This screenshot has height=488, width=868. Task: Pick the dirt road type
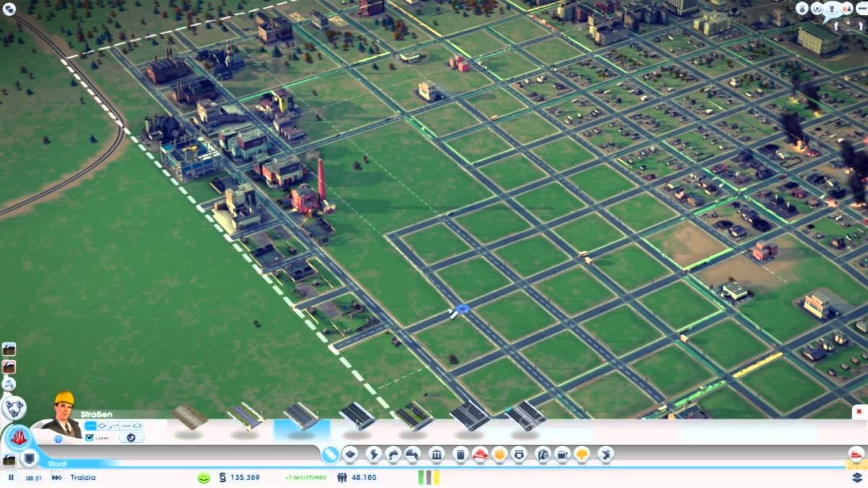point(189,417)
